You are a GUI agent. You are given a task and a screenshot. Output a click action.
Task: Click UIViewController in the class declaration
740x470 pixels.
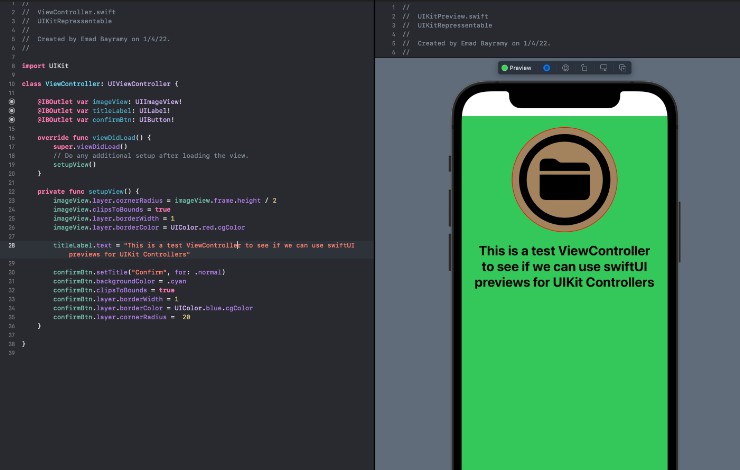tap(140, 84)
